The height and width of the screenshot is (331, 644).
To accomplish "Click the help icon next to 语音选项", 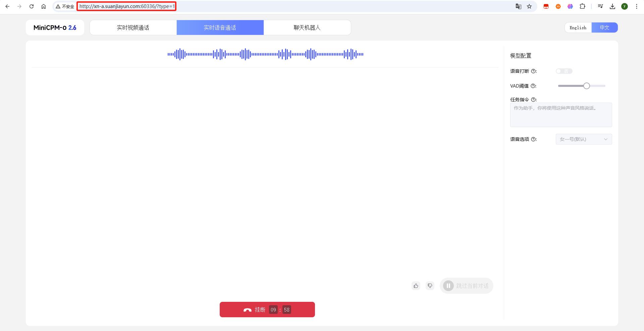I will [533, 139].
